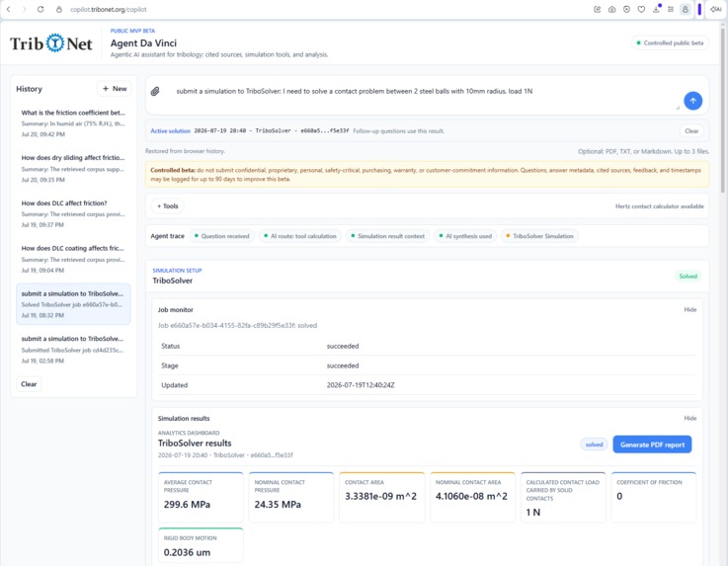The image size is (728, 566).
Task: Open 'How does dry sliding affect frictio...' history
Action: pos(73,169)
